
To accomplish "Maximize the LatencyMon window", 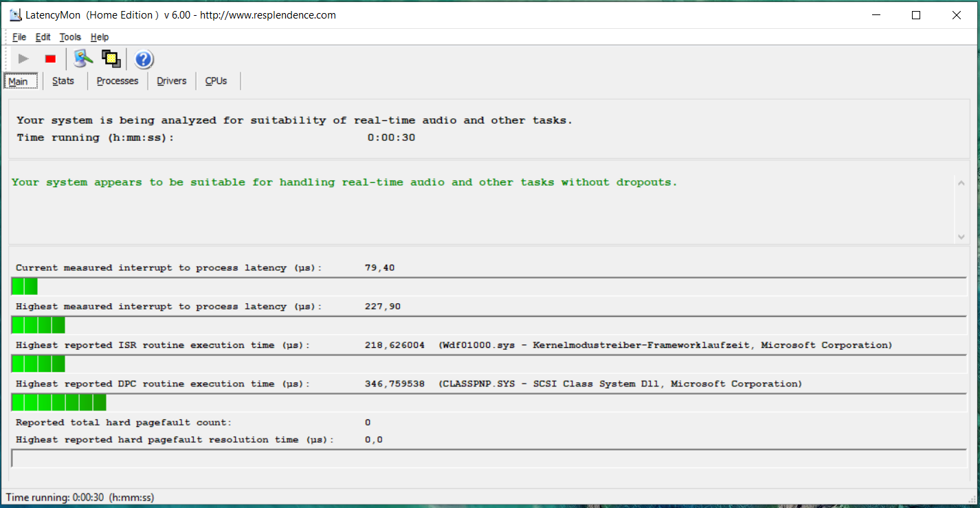I will coord(915,15).
